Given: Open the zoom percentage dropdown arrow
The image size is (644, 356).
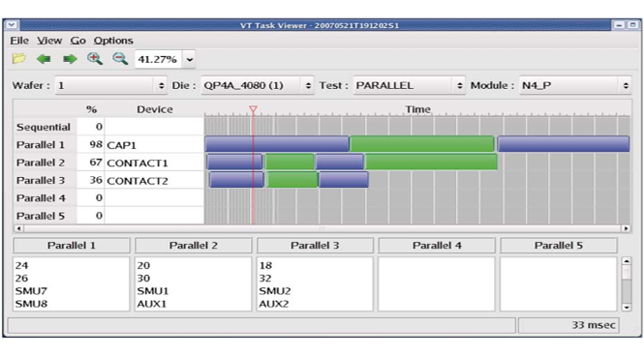Looking at the screenshot, I should click(x=190, y=59).
